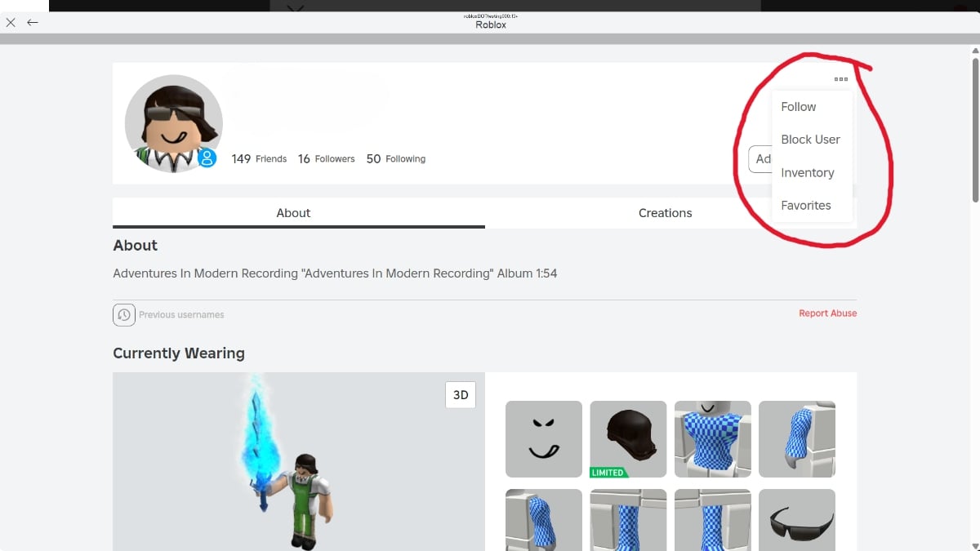Click the Report Abuse link

pyautogui.click(x=828, y=313)
